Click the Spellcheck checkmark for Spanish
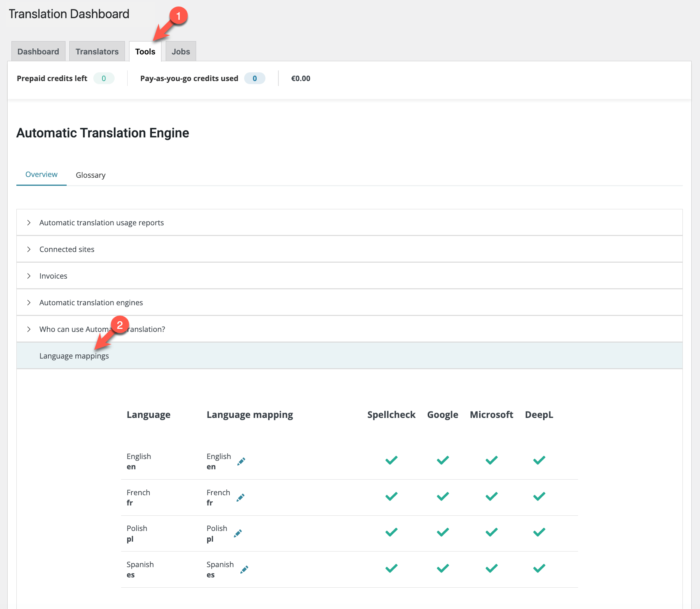700x609 pixels. click(x=391, y=568)
